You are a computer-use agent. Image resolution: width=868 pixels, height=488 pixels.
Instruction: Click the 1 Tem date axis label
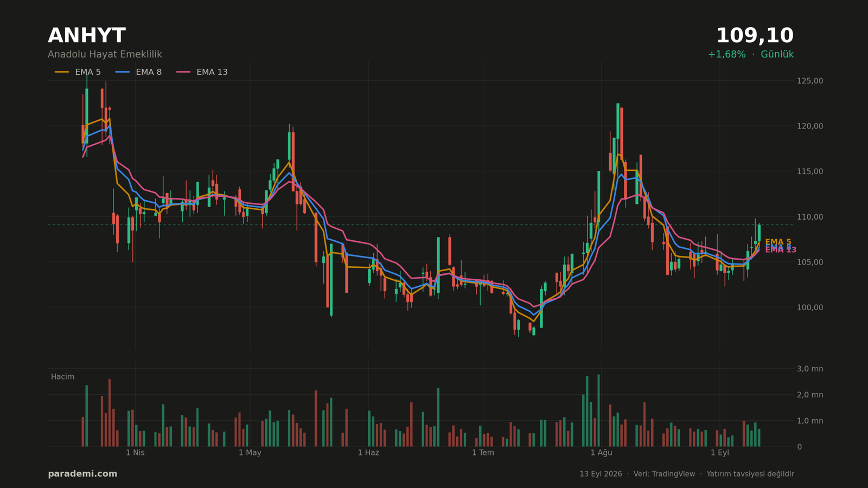point(483,453)
